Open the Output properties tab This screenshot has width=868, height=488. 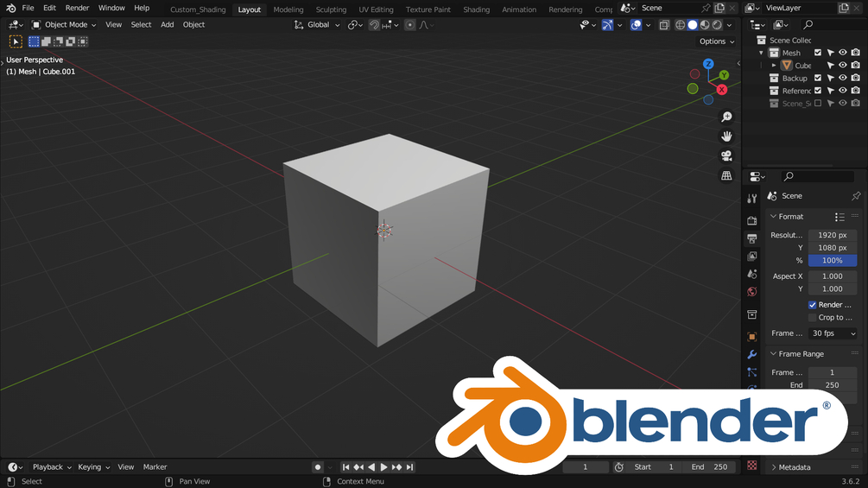(751, 238)
